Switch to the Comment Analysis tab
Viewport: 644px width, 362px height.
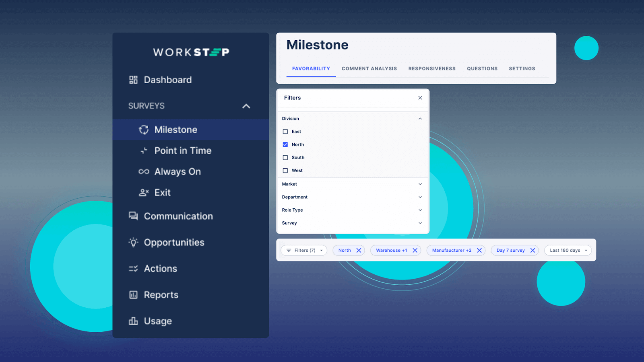pos(369,69)
